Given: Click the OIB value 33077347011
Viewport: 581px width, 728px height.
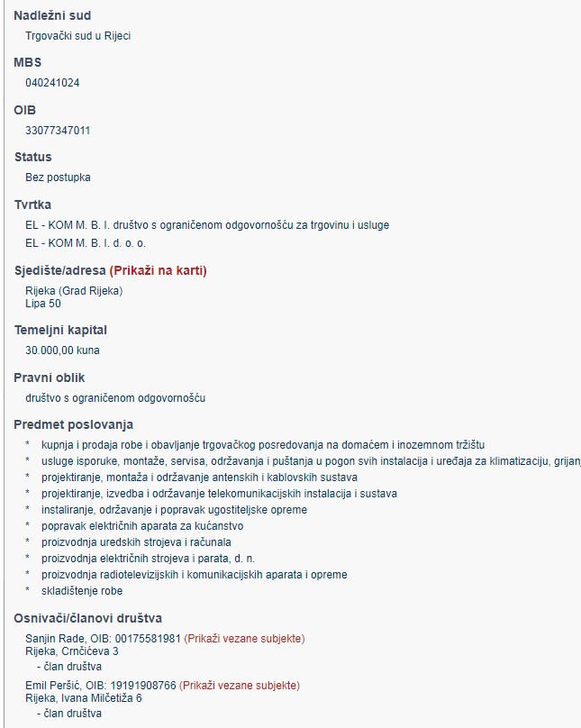Looking at the screenshot, I should point(58,131).
